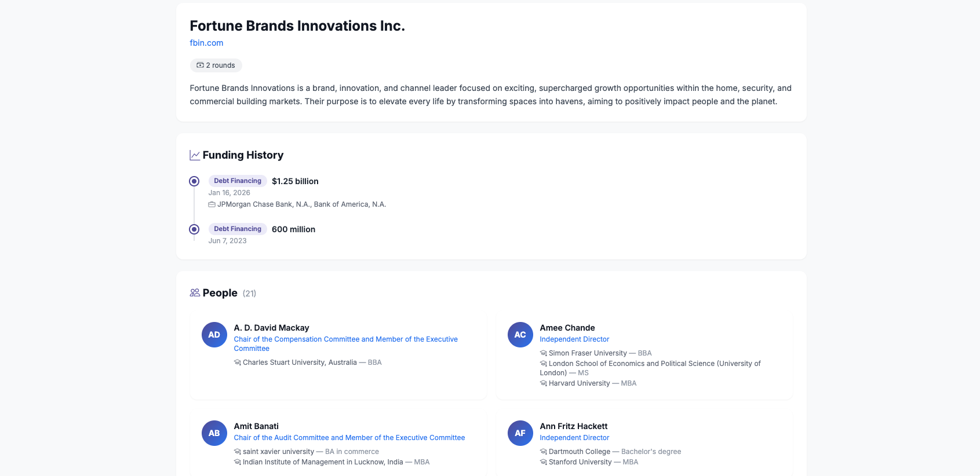Click Amit Banati's Audit Committee role link

(x=349, y=437)
